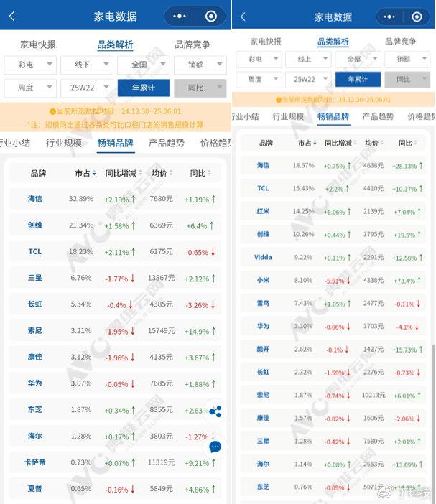Viewport: 436px width, 504px height.
Task: Tap the circle close icon in left panel
Action: (211, 16)
